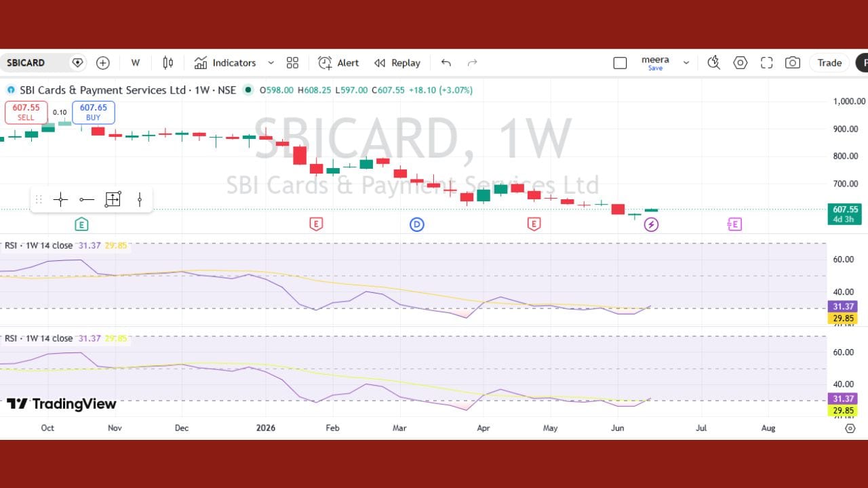Click the upcoming earnings marker in July
Viewport: 868px width, 488px height.
[734, 224]
